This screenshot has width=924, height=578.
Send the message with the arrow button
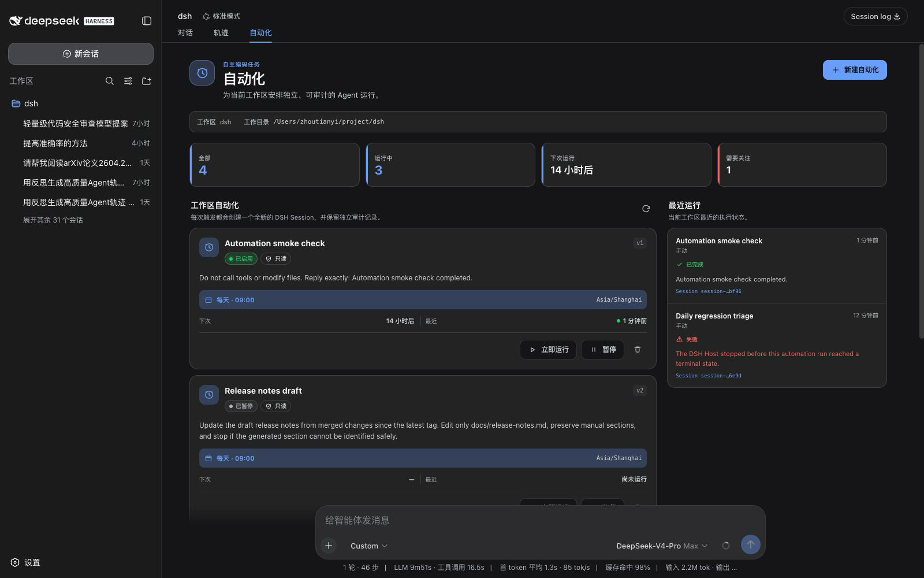(751, 544)
